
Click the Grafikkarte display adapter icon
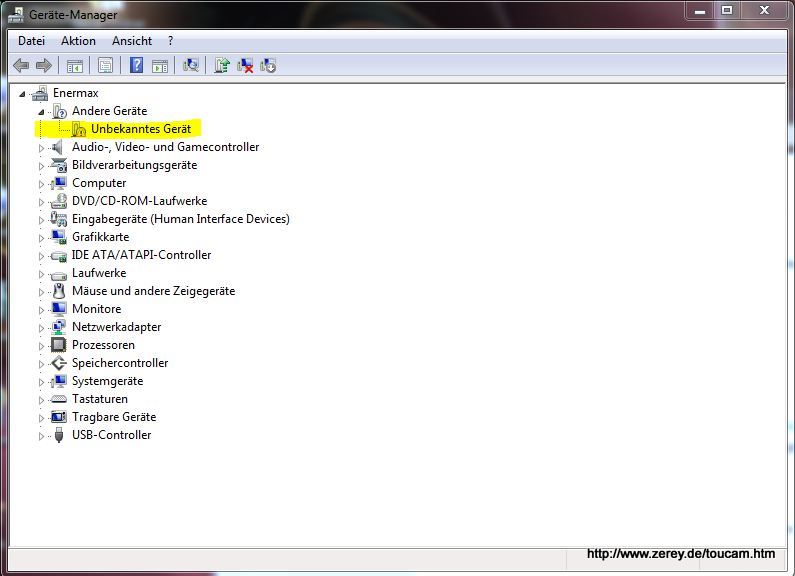pyautogui.click(x=59, y=237)
